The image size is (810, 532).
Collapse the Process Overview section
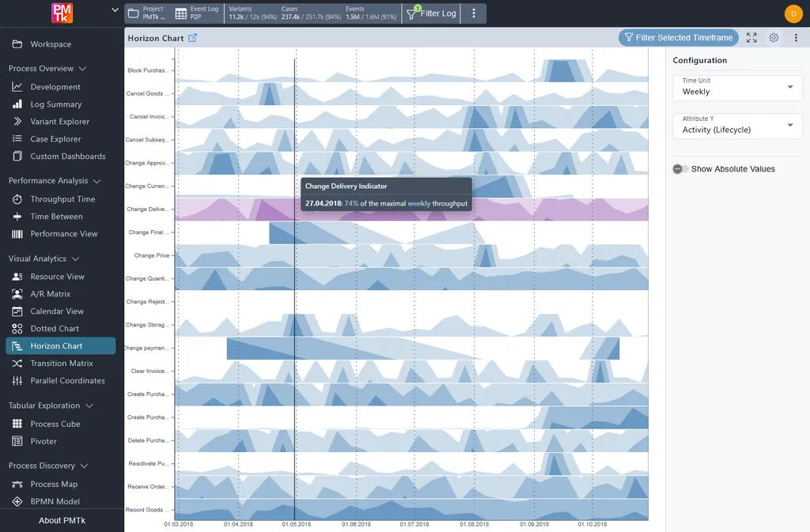point(82,69)
